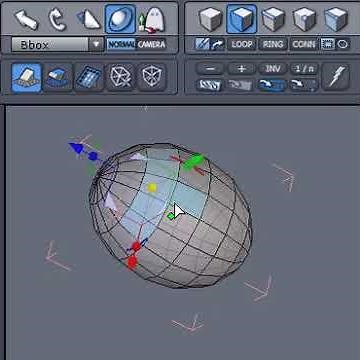Image resolution: width=360 pixels, height=360 pixels.
Task: Choose the blue dome display mode icon
Action: pos(57,78)
